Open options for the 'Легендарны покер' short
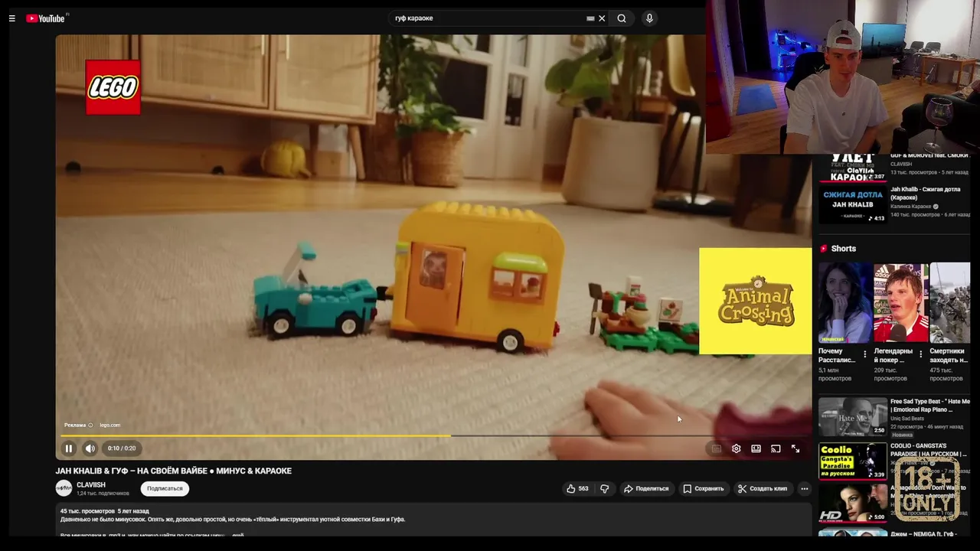The width and height of the screenshot is (980, 551). 921,354
